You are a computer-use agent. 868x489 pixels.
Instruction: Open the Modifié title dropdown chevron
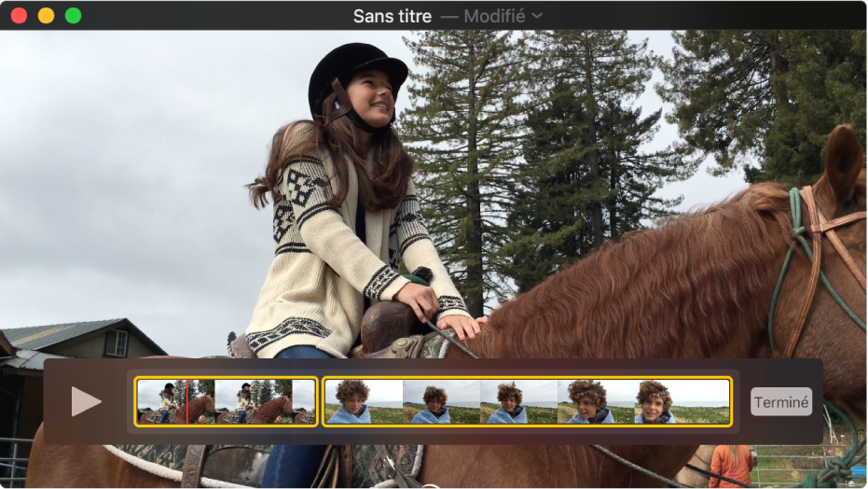[537, 16]
